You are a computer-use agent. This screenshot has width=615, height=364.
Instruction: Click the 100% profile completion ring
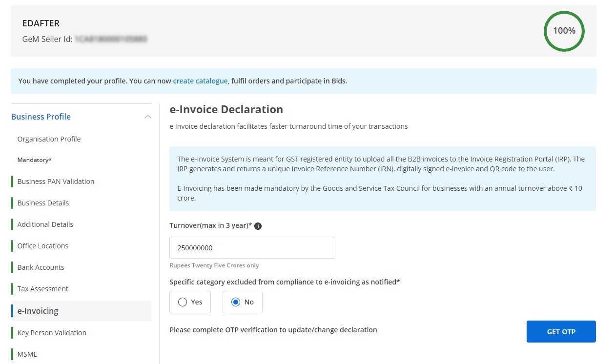[x=564, y=30]
